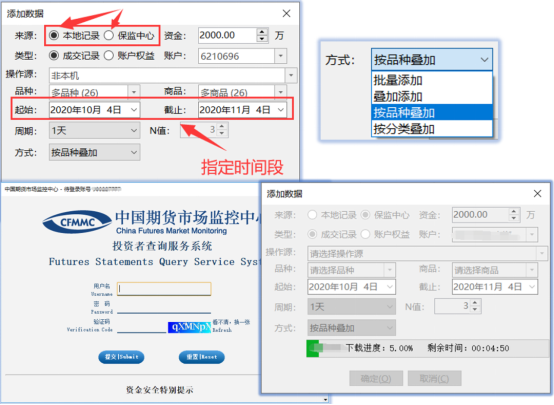Choose 批量添加 from the 方式 list

point(432,80)
